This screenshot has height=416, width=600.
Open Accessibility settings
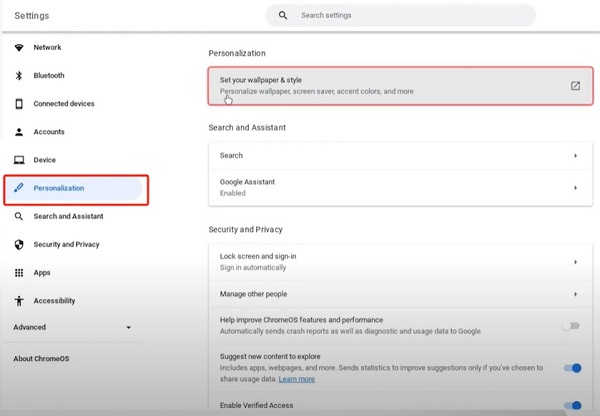[54, 301]
